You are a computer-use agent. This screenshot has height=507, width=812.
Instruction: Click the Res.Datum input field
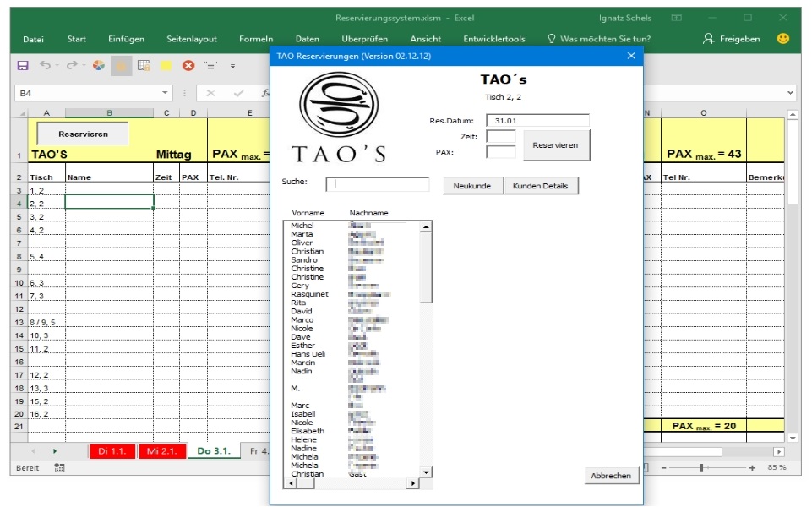click(537, 120)
